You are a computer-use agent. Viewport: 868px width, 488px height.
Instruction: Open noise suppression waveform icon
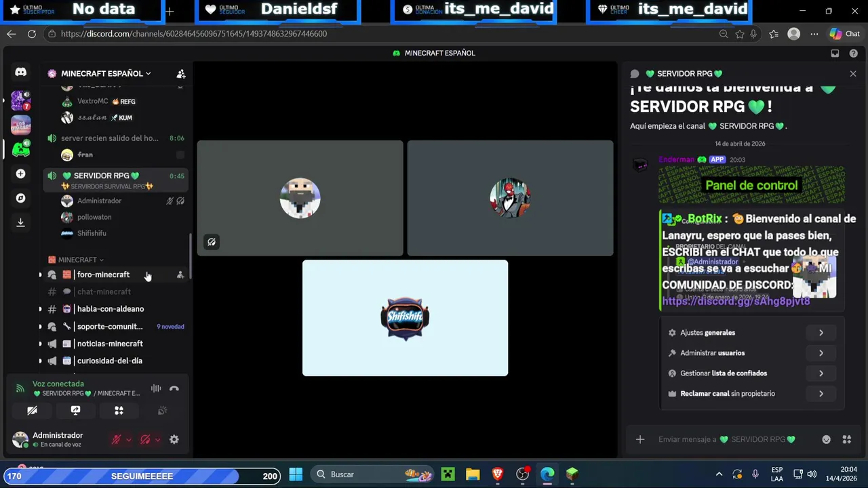[x=156, y=389]
